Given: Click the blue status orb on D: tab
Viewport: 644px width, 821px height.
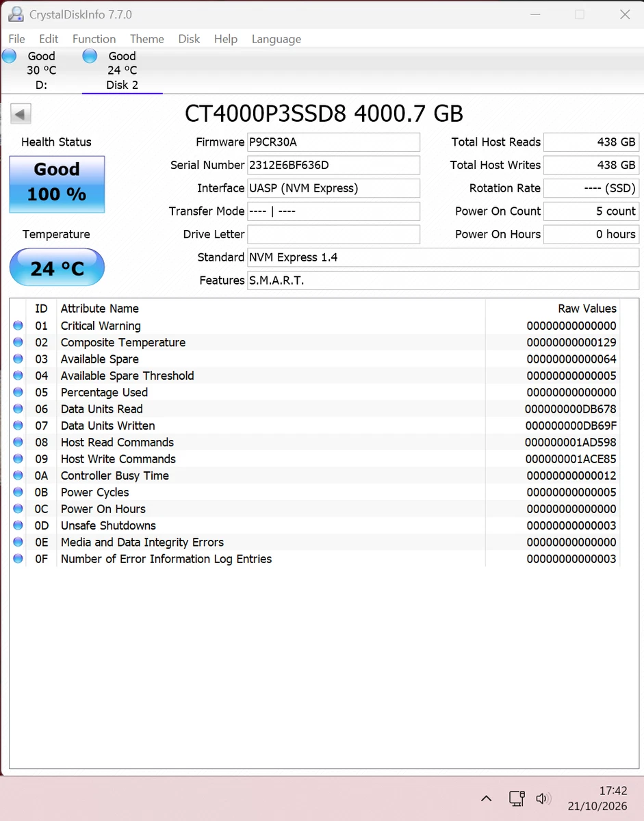Looking at the screenshot, I should (x=9, y=56).
